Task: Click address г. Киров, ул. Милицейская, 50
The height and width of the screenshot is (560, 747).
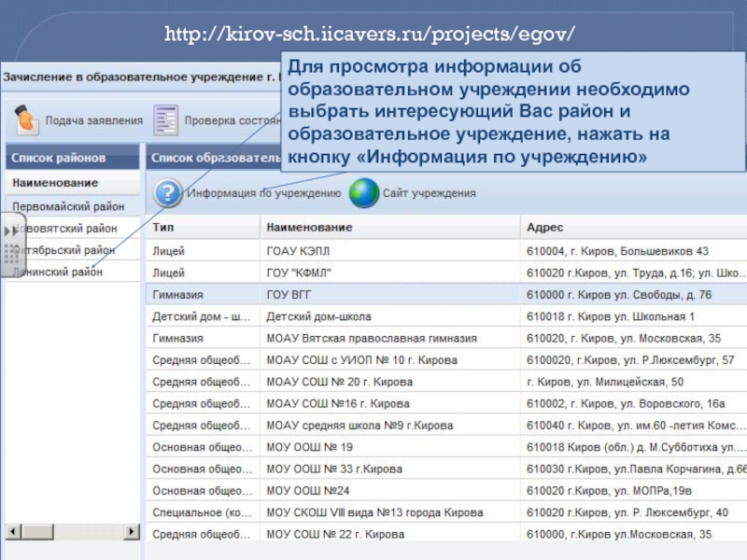Action: pyautogui.click(x=605, y=382)
